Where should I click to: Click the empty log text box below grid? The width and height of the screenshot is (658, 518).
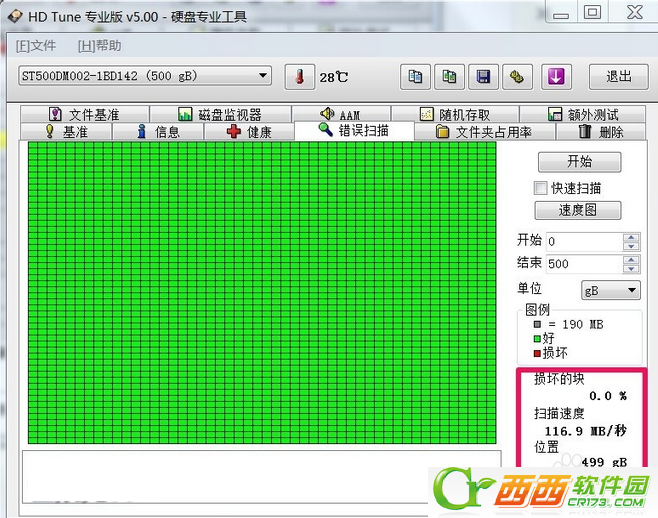tap(262, 476)
